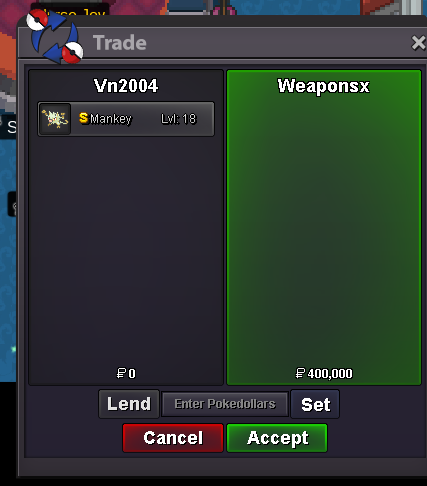Viewport: 427px width, 486px height.
Task: Click the gold shiny S badge on Mankey
Action: tap(84, 118)
